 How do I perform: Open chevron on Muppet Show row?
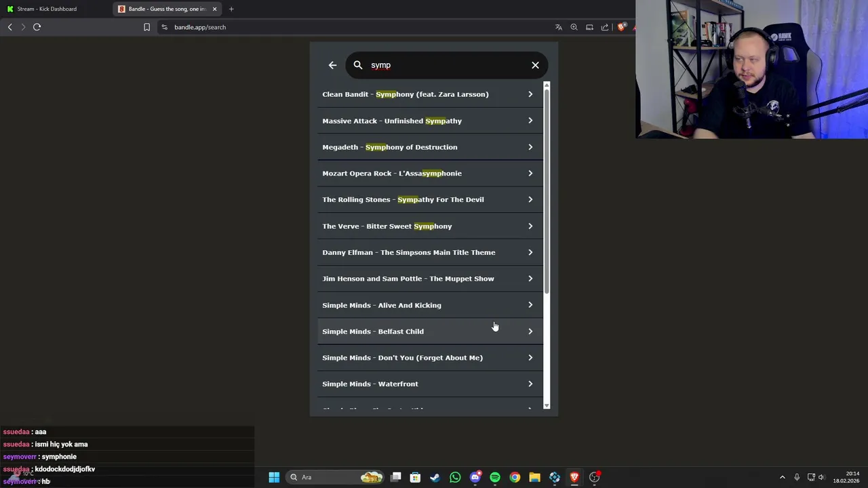pyautogui.click(x=530, y=279)
